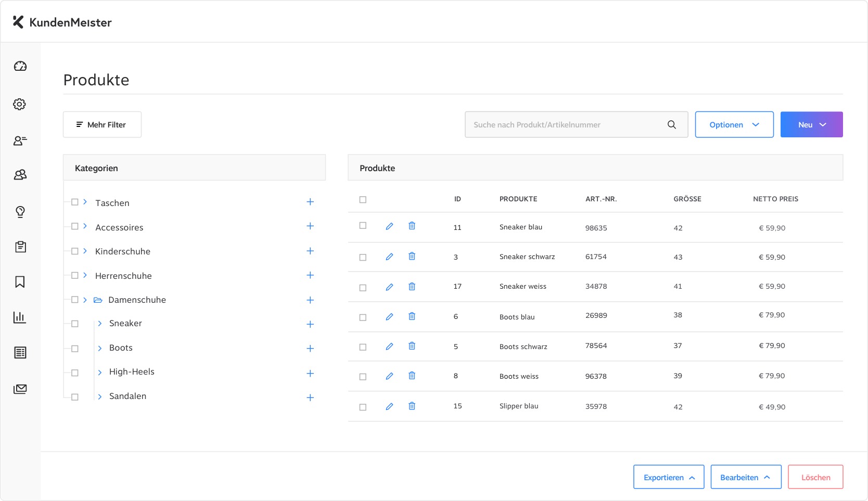Edit the Slipper blau product
Image resolution: width=868 pixels, height=501 pixels.
[389, 406]
